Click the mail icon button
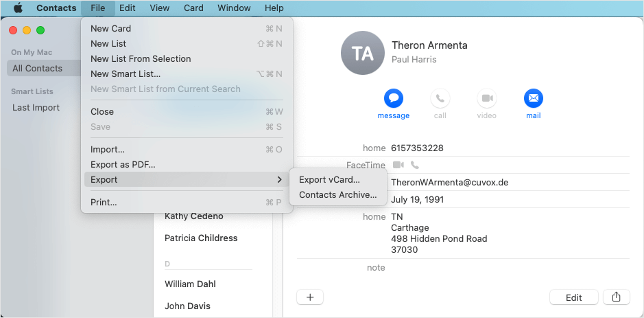Viewport: 644px width, 318px height. pyautogui.click(x=533, y=98)
